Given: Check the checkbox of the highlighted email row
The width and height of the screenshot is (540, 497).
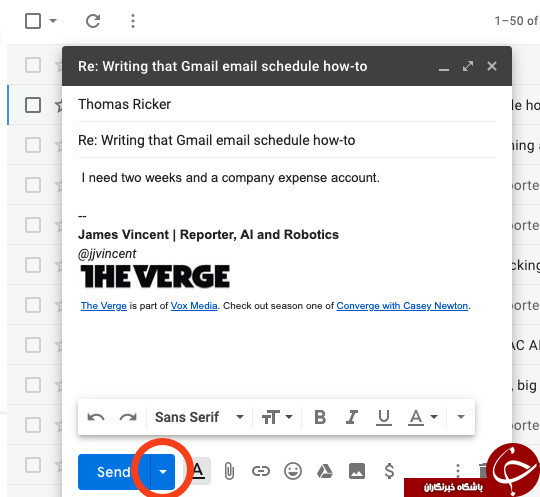Looking at the screenshot, I should 33,105.
